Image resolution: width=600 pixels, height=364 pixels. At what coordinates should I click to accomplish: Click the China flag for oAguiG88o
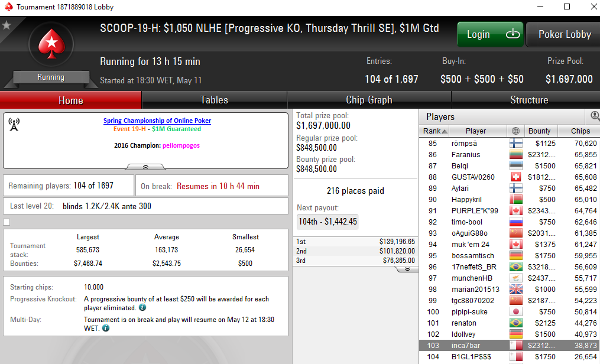coord(516,233)
